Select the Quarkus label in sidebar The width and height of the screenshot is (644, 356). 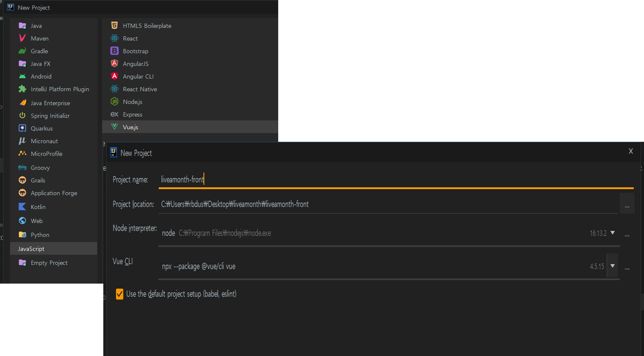[x=42, y=128]
